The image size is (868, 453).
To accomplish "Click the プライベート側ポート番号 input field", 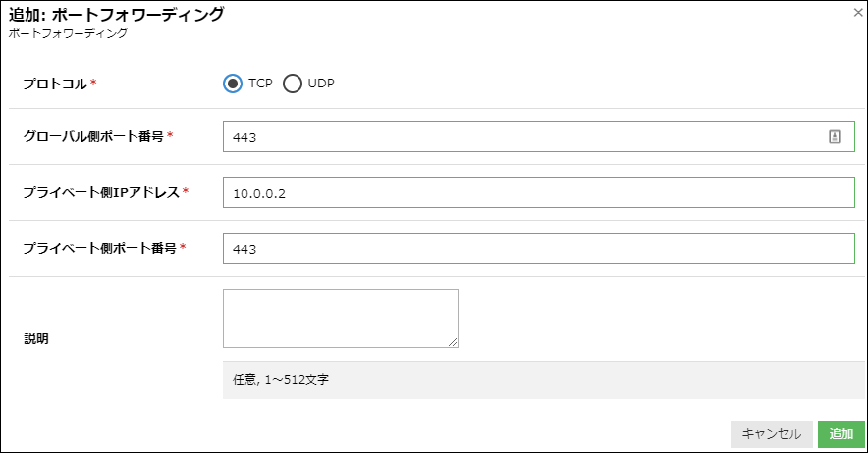I will click(539, 249).
